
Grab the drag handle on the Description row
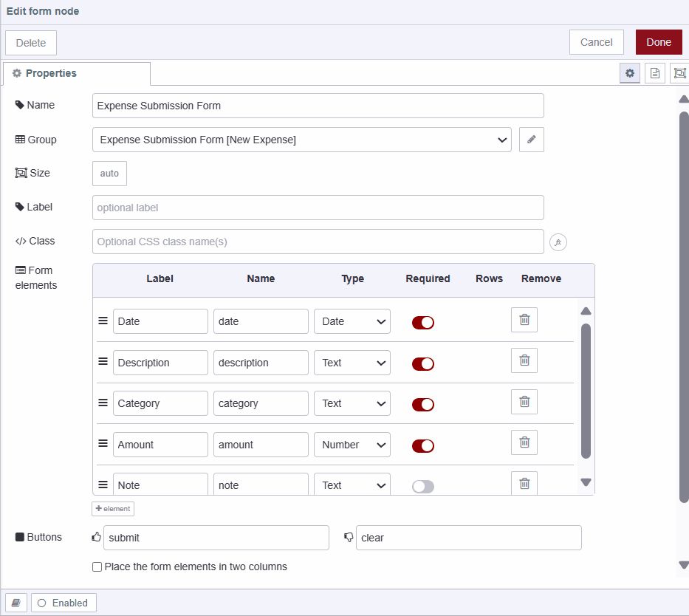pyautogui.click(x=103, y=361)
